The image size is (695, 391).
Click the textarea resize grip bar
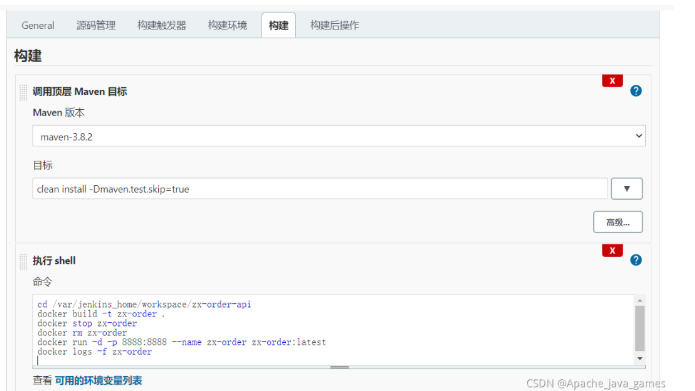coord(339,367)
